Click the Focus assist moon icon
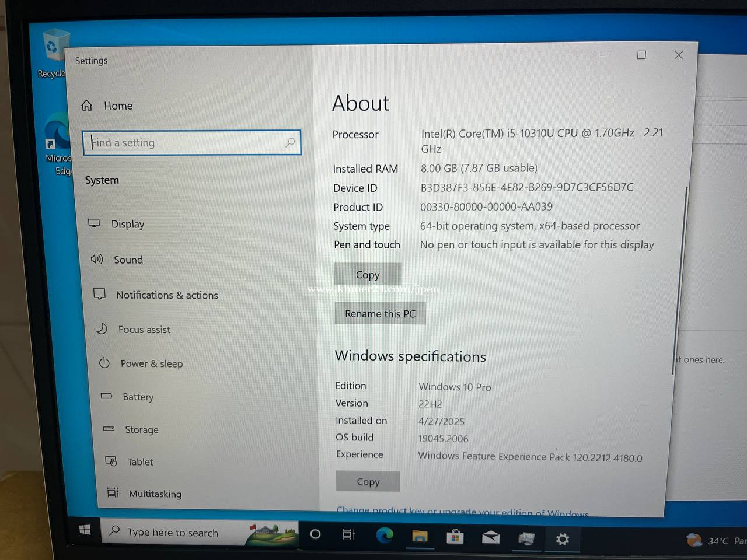Screen dimensions: 747x560 (102, 328)
